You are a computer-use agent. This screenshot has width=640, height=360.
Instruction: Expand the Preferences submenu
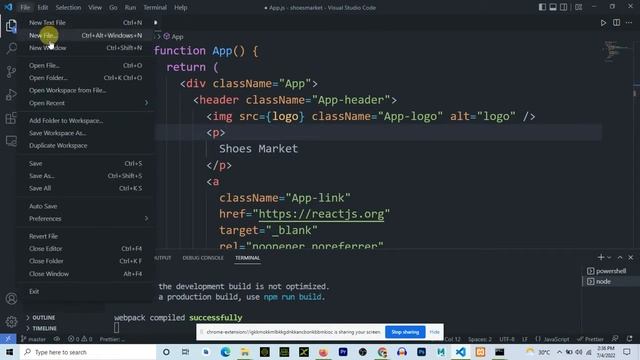[x=85, y=219]
